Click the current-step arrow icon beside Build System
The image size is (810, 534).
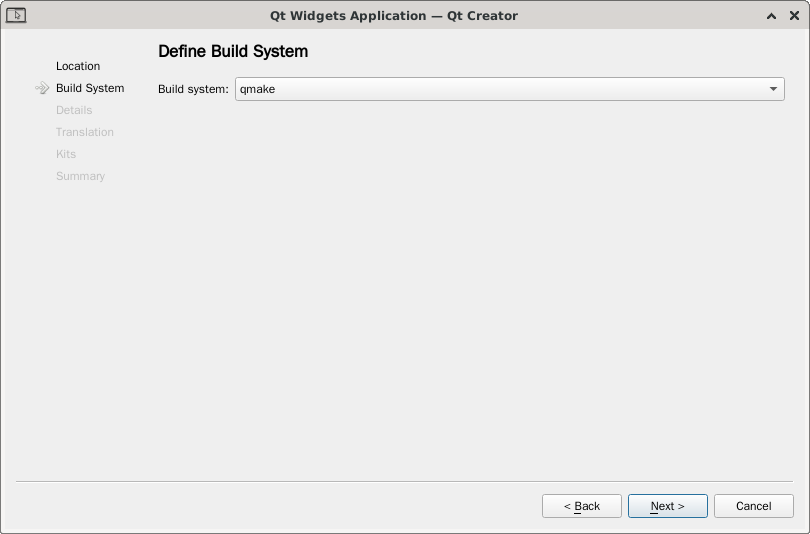click(42, 88)
